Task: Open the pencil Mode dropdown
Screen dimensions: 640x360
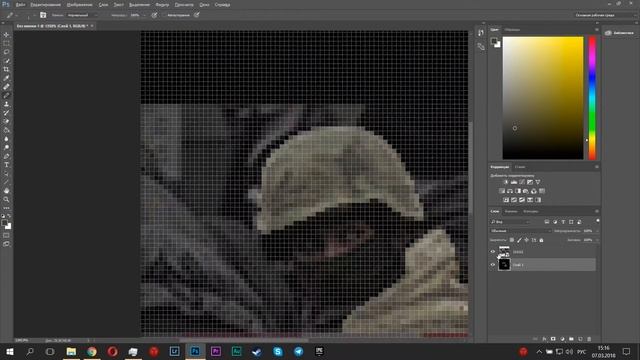Action: click(82, 15)
